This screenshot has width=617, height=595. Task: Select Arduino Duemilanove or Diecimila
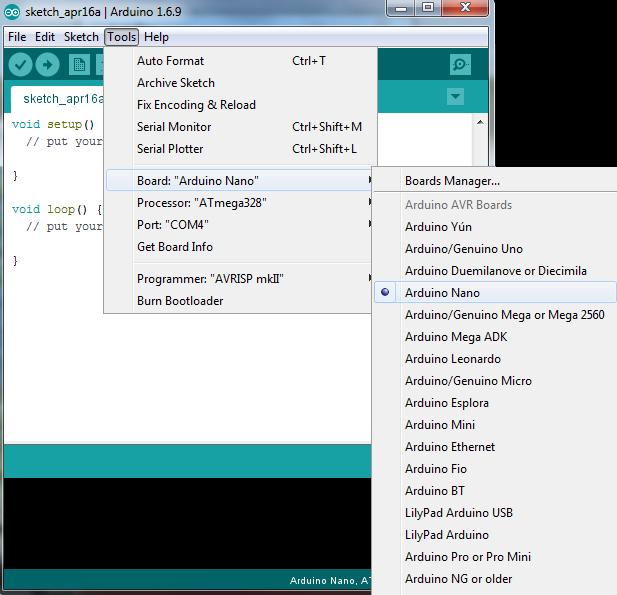[x=495, y=271]
